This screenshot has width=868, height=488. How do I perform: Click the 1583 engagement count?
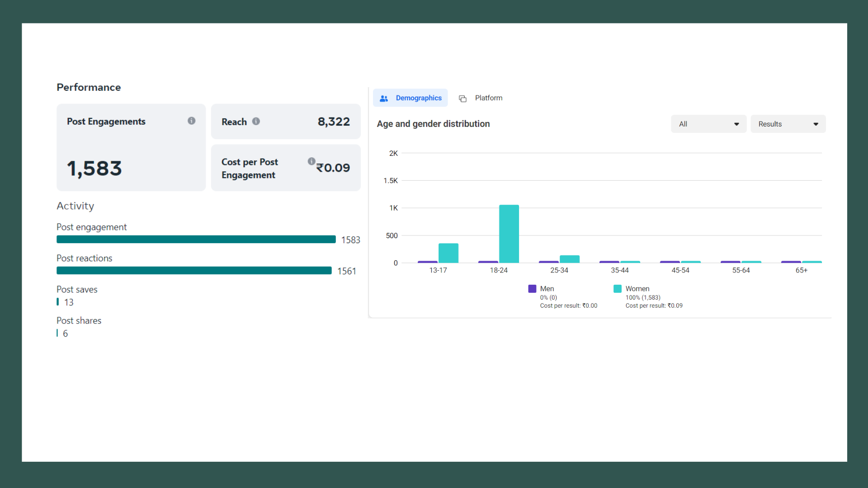click(351, 240)
